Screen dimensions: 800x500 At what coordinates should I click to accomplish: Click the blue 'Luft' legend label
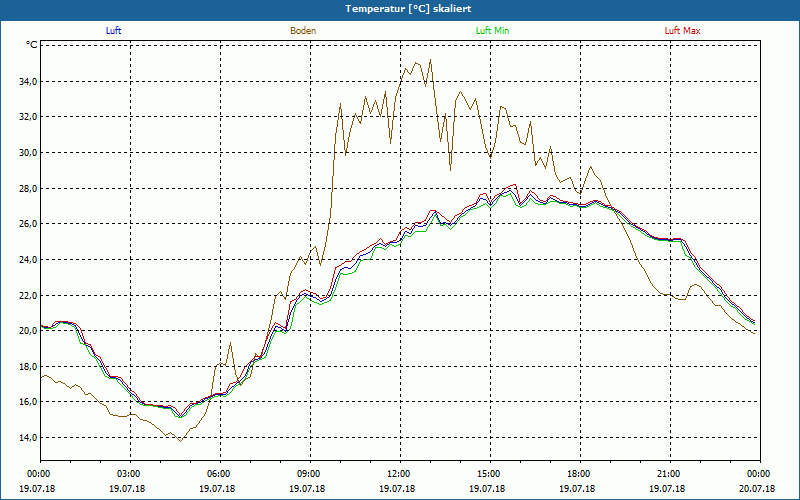(x=113, y=31)
